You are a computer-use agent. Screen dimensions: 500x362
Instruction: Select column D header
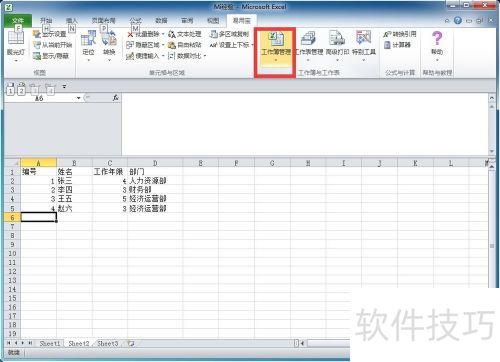tap(155, 163)
